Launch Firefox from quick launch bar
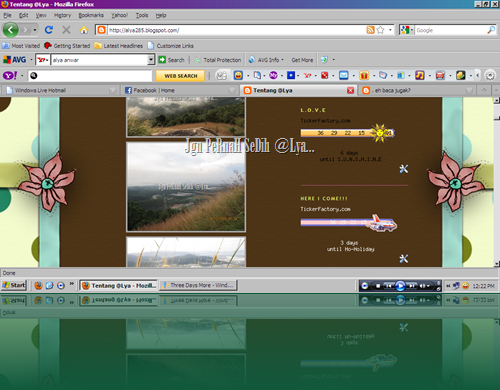 pos(38,286)
